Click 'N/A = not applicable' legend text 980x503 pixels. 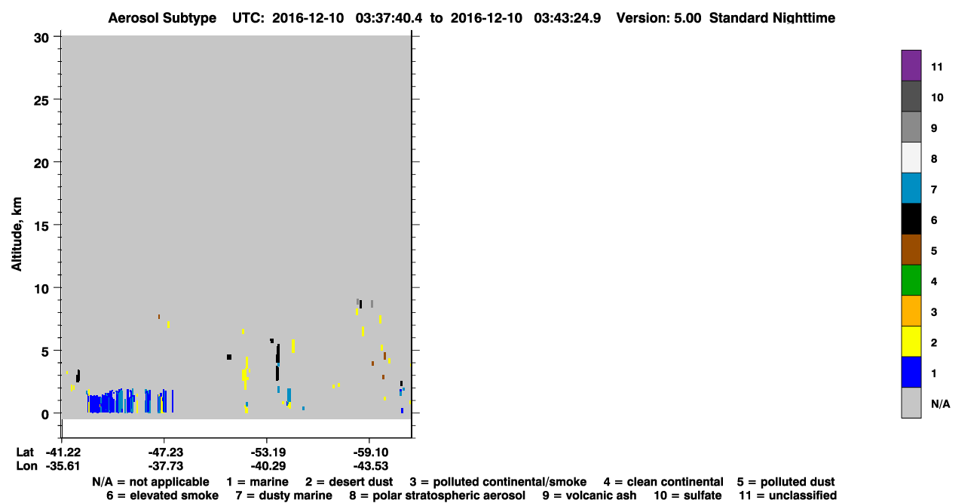click(x=151, y=481)
